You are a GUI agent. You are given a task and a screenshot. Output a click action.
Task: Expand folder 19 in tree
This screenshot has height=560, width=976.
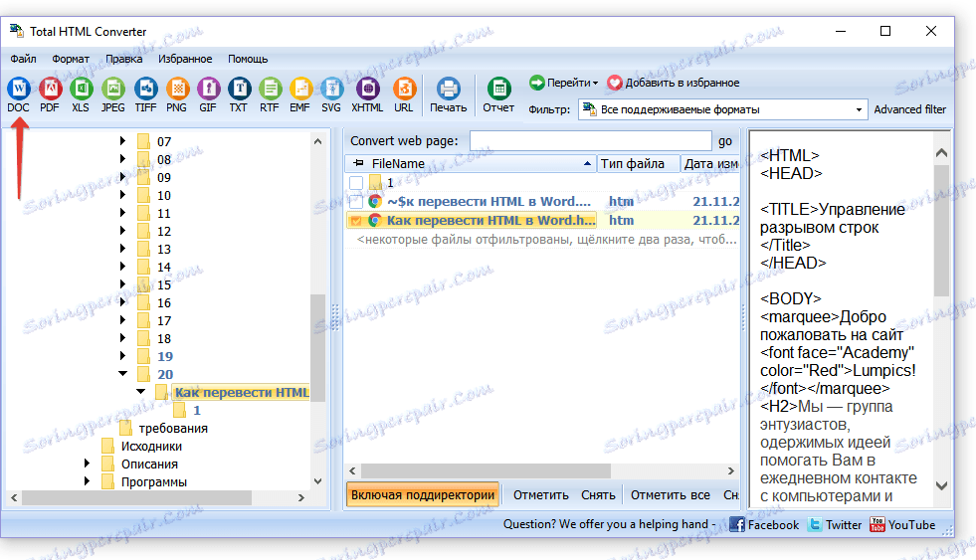(122, 356)
